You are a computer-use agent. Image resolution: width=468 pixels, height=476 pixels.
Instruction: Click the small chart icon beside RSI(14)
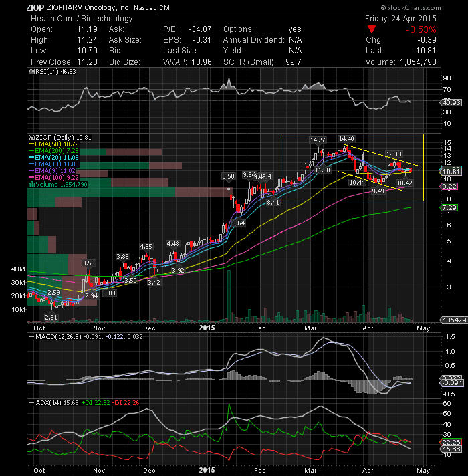pos(31,72)
